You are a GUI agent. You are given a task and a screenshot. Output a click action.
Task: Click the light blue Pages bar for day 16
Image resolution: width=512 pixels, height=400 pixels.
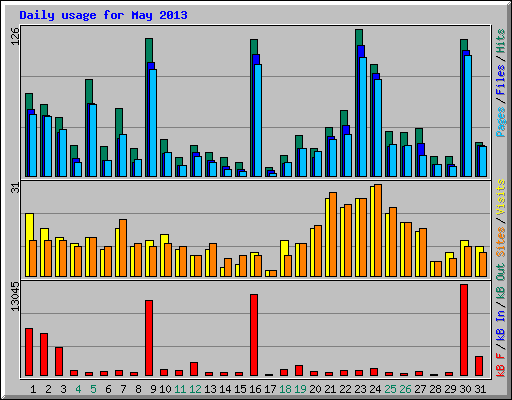258,120
